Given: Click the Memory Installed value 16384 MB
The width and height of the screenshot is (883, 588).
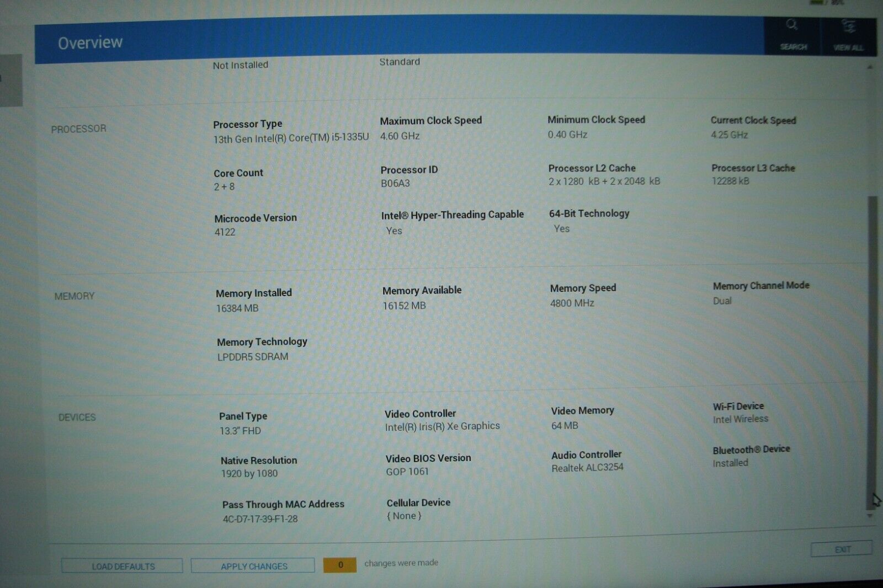Looking at the screenshot, I should (x=237, y=308).
